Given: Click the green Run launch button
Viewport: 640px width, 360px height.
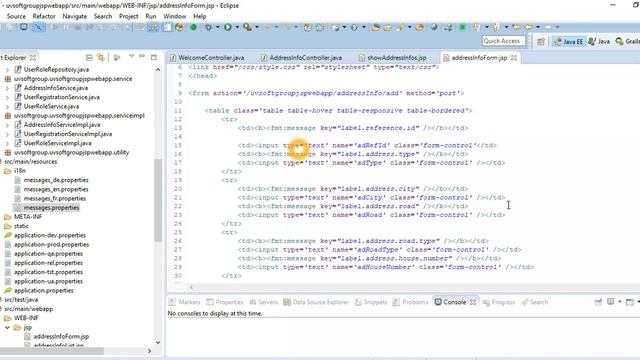Looking at the screenshot, I should [228, 27].
